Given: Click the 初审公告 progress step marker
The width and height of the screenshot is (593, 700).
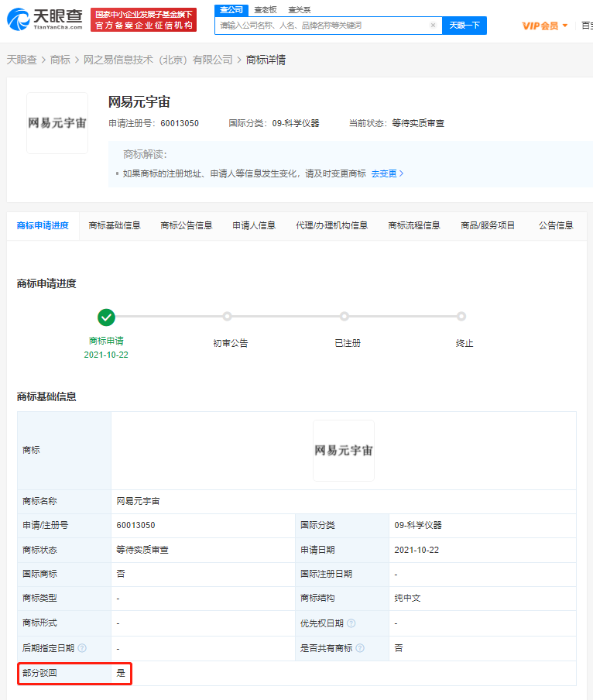Looking at the screenshot, I should tap(228, 317).
